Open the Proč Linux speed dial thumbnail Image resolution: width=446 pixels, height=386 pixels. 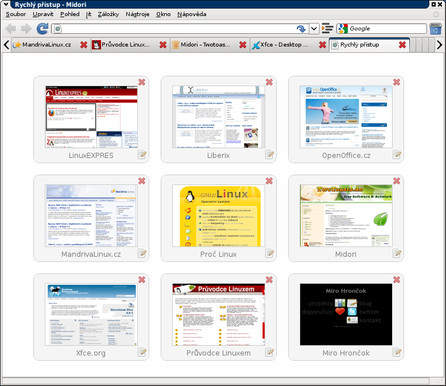(x=218, y=216)
